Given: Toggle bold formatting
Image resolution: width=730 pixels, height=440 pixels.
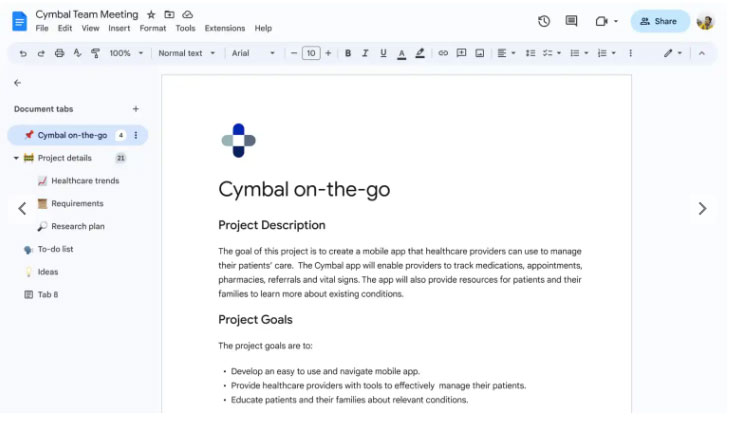Looking at the screenshot, I should (x=348, y=53).
